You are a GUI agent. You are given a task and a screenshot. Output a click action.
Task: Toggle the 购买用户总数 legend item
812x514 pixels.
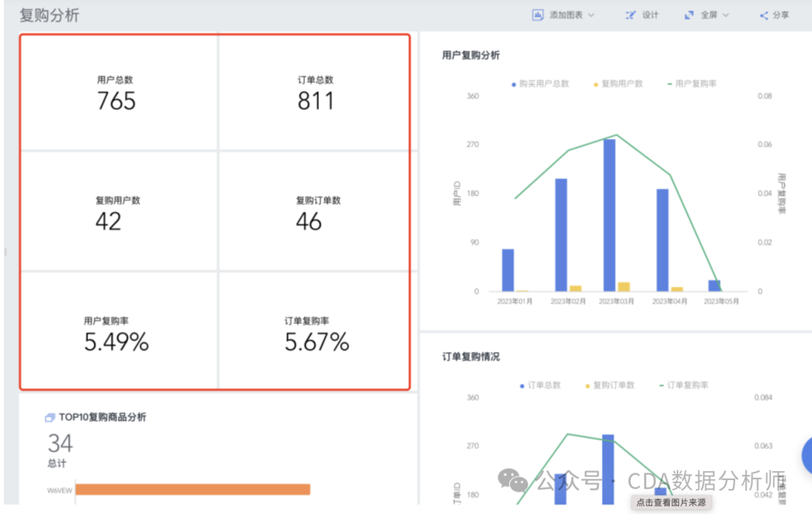[x=540, y=84]
